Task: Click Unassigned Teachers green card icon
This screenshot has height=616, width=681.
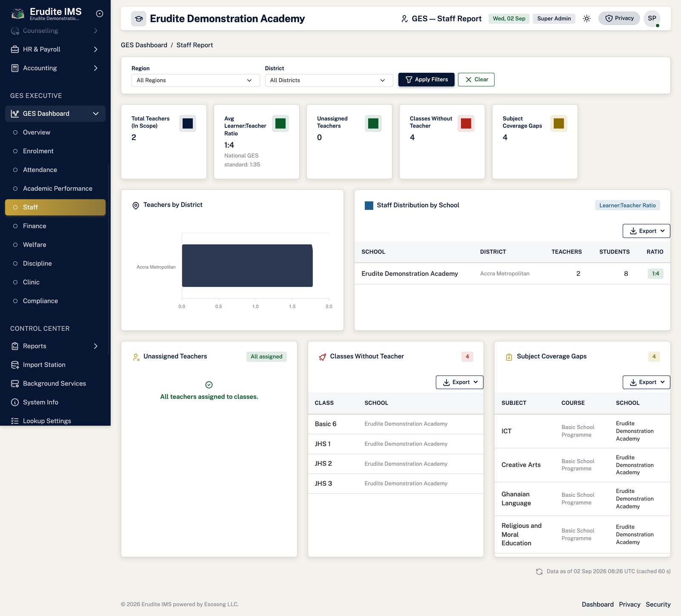Action: click(x=373, y=123)
